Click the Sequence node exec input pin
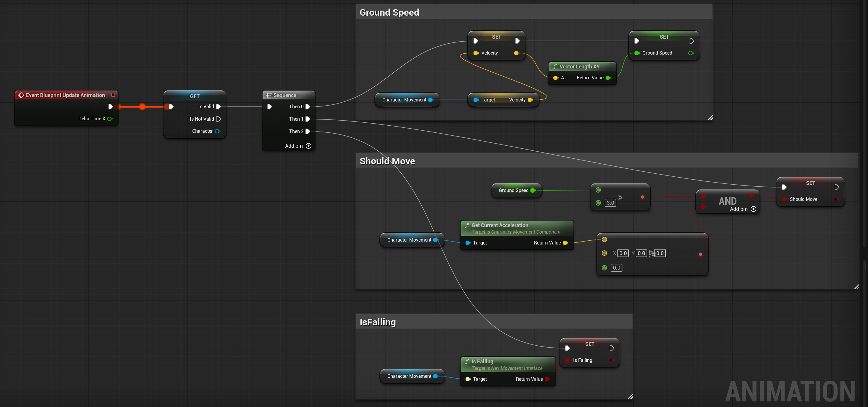Image resolution: width=868 pixels, height=407 pixels. pyautogui.click(x=269, y=107)
